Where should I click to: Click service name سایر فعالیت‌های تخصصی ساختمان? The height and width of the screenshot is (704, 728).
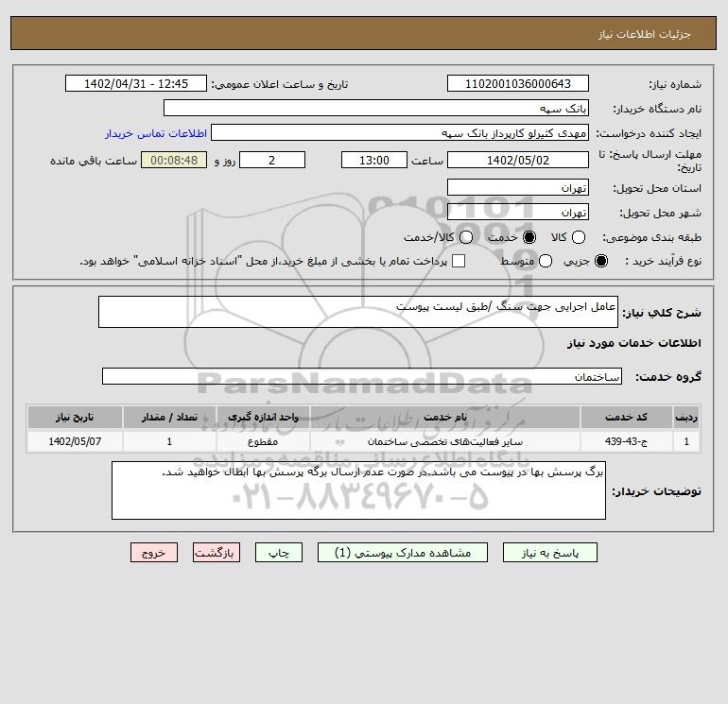click(x=444, y=441)
